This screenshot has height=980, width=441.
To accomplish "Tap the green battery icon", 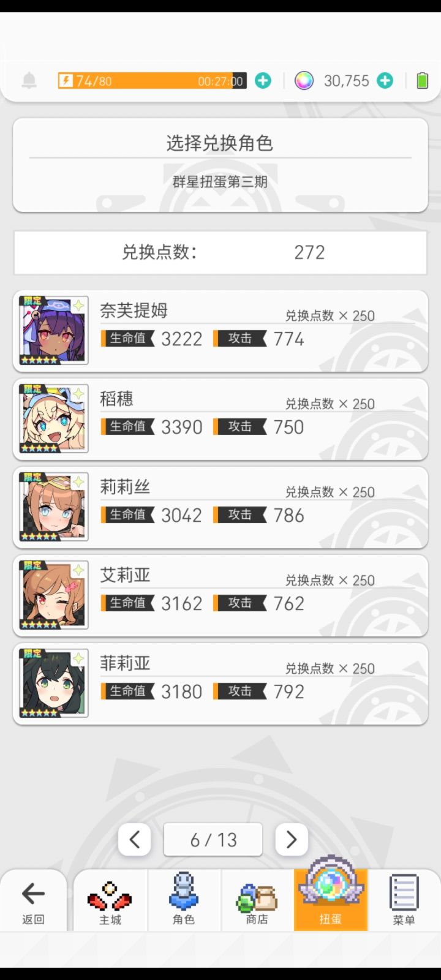I will click(x=422, y=80).
